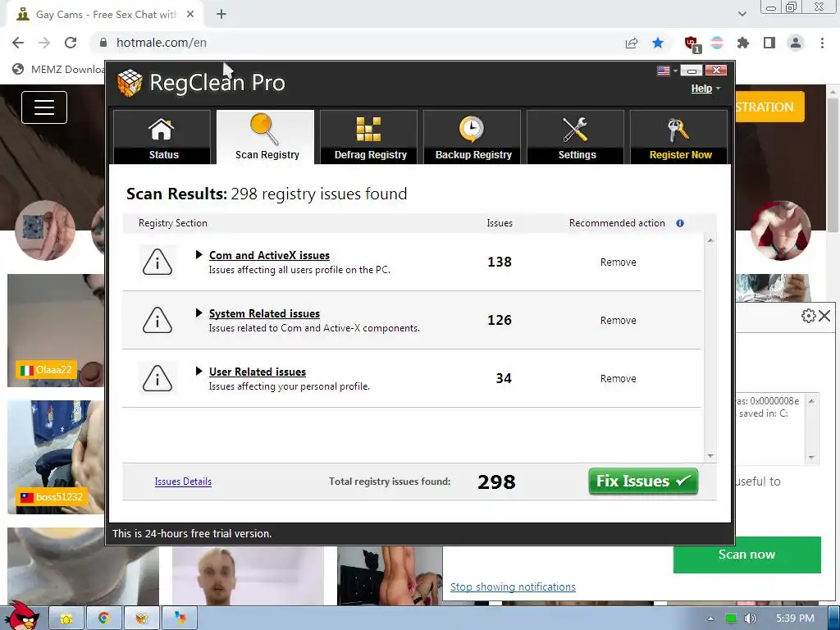Click the 126 issues count
The height and width of the screenshot is (630, 840).
point(500,321)
